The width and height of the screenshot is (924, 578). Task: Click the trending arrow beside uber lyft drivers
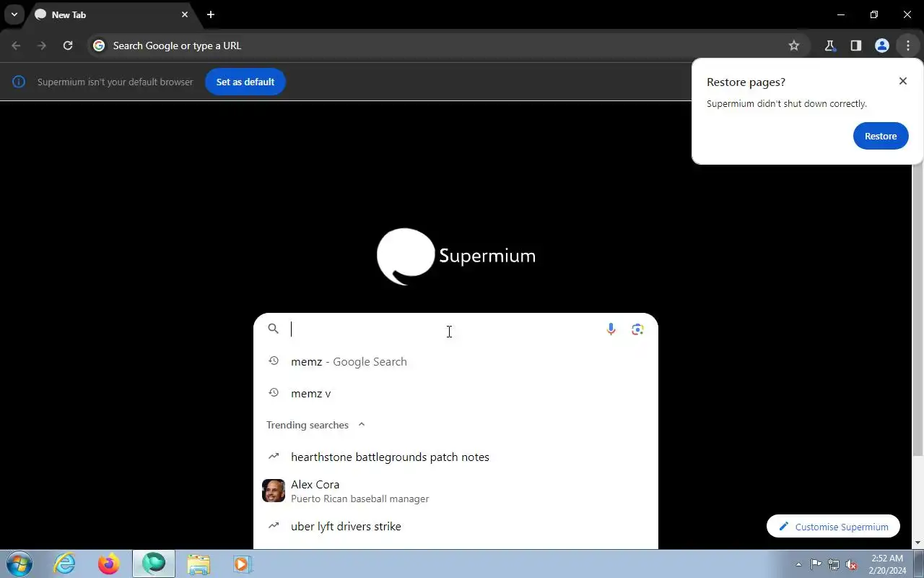click(x=274, y=526)
